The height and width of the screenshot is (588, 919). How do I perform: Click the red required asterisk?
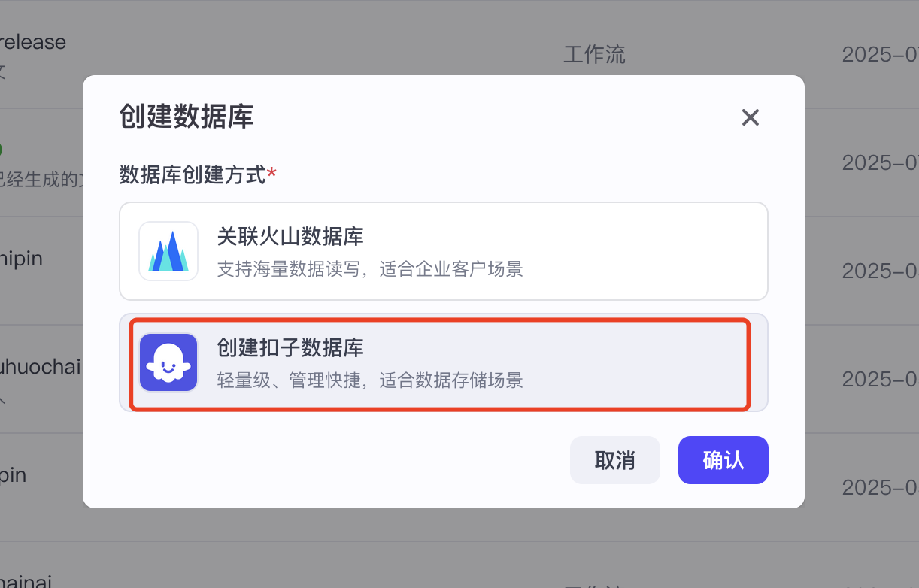click(x=272, y=175)
